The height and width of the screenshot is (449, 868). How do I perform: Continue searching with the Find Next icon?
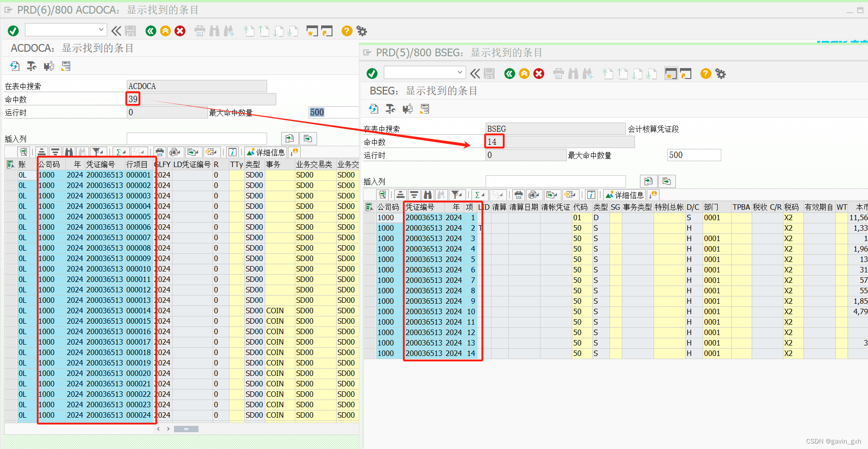click(x=441, y=195)
